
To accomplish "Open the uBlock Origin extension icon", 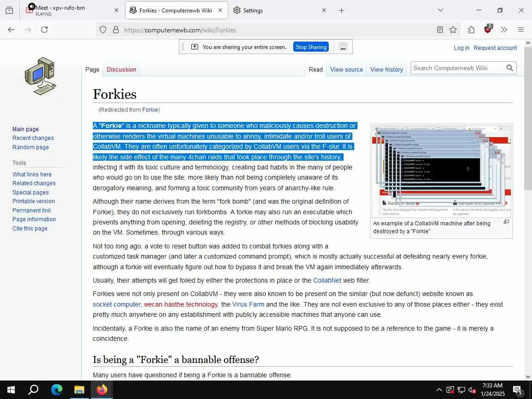I will point(488,29).
